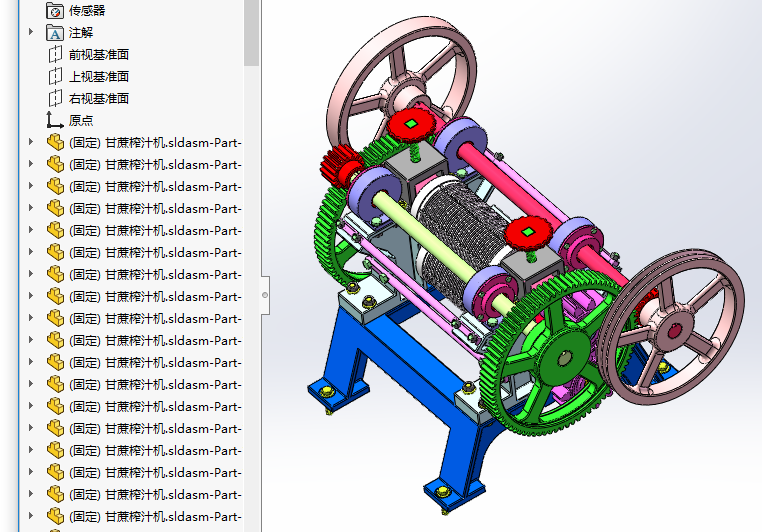
Task: Select the first (固定) 甘蔗榨汁机 part row text
Action: (156, 142)
